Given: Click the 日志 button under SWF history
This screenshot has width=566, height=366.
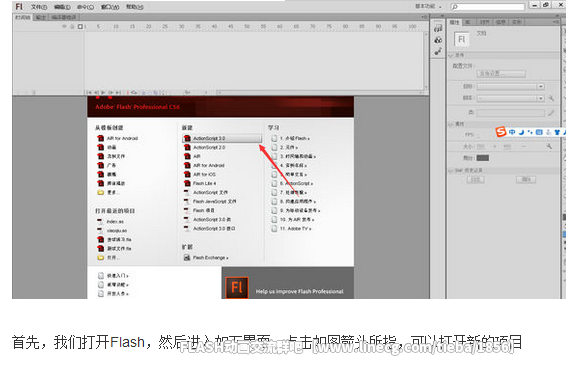Looking at the screenshot, I should coord(475,179).
